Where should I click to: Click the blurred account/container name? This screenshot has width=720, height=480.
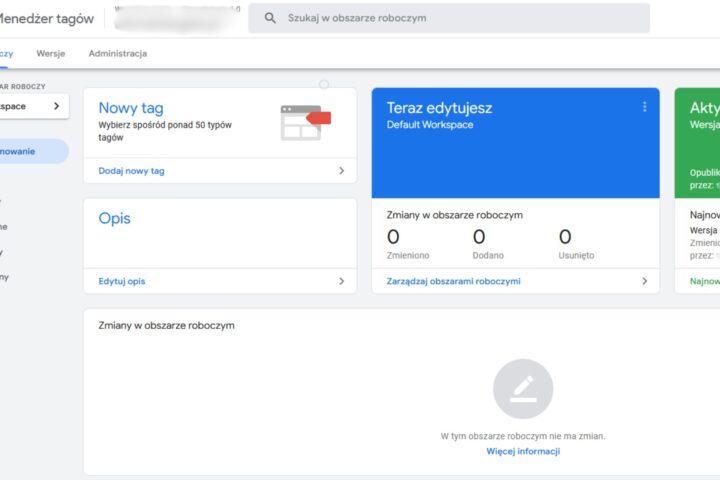click(x=177, y=19)
